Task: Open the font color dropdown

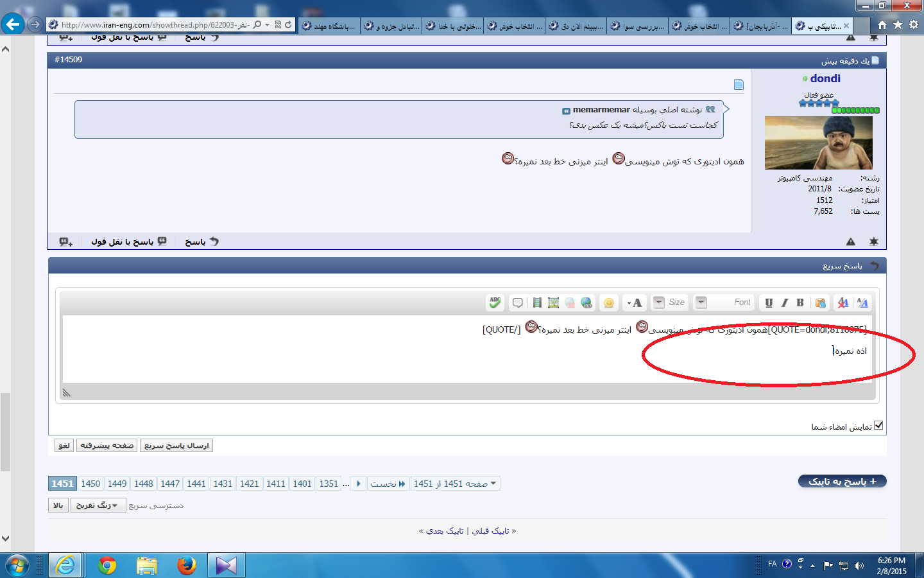Action: [x=635, y=302]
